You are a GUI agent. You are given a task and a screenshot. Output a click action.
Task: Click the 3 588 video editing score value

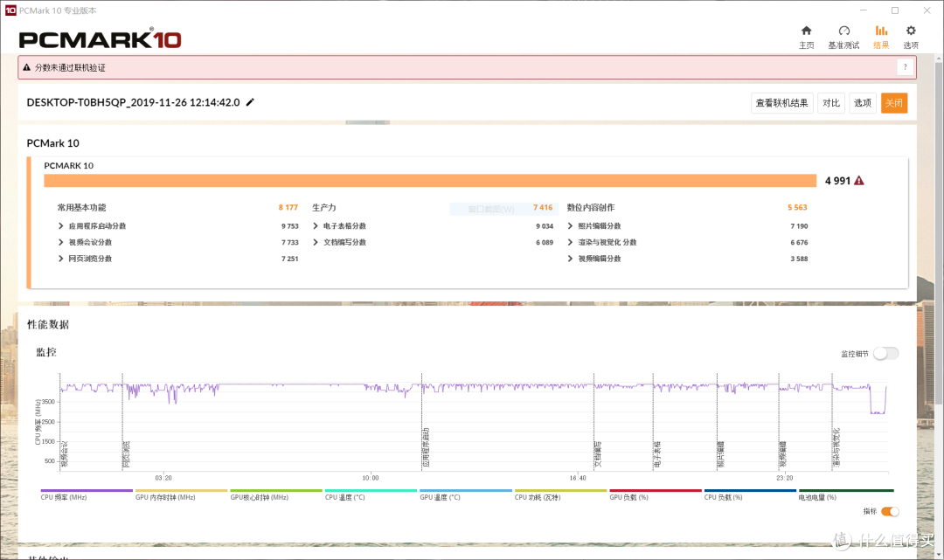(x=799, y=259)
